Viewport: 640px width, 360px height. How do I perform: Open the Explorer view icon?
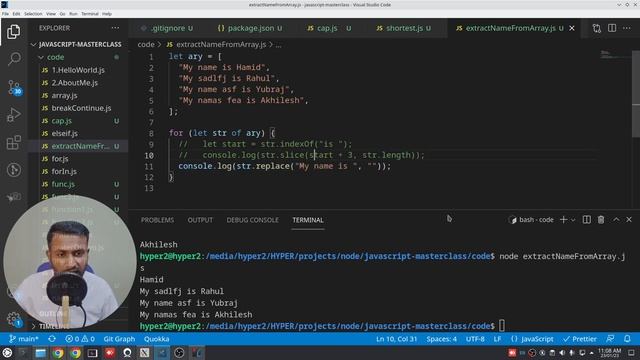[x=13, y=32]
